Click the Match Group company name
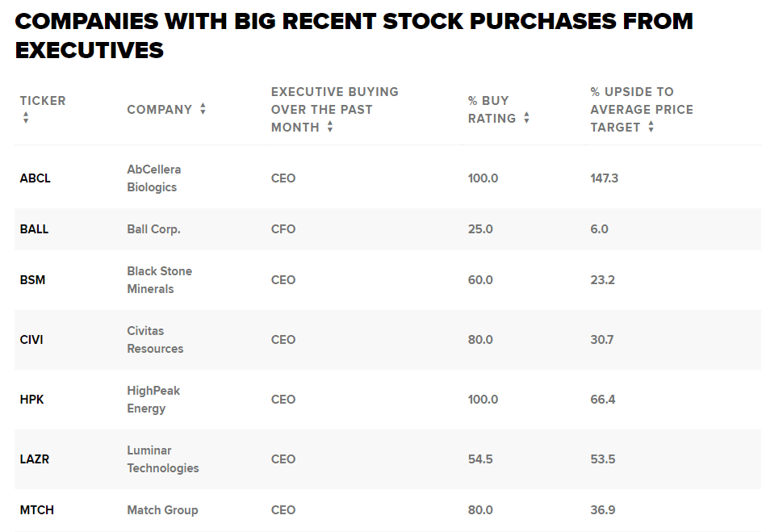Screen dimensions: 762x532 [162, 510]
